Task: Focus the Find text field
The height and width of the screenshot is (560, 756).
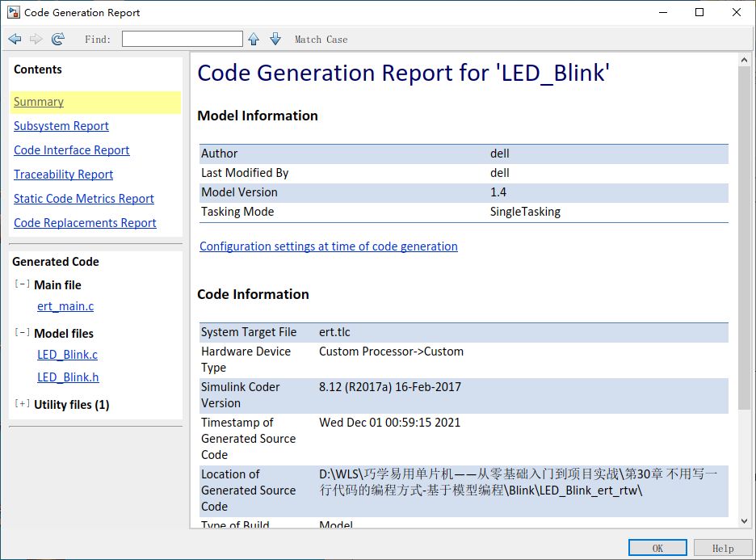Action: point(183,39)
